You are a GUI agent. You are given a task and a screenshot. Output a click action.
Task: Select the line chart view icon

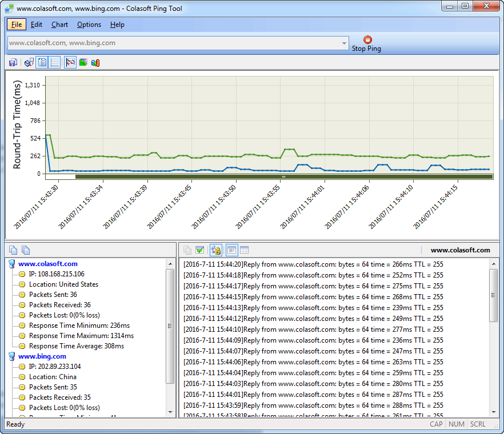click(x=70, y=62)
